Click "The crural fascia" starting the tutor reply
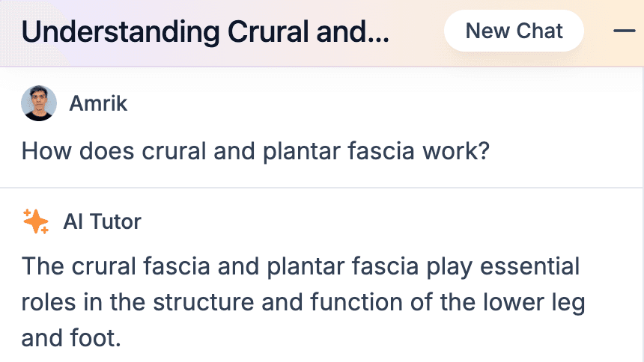 [116, 266]
